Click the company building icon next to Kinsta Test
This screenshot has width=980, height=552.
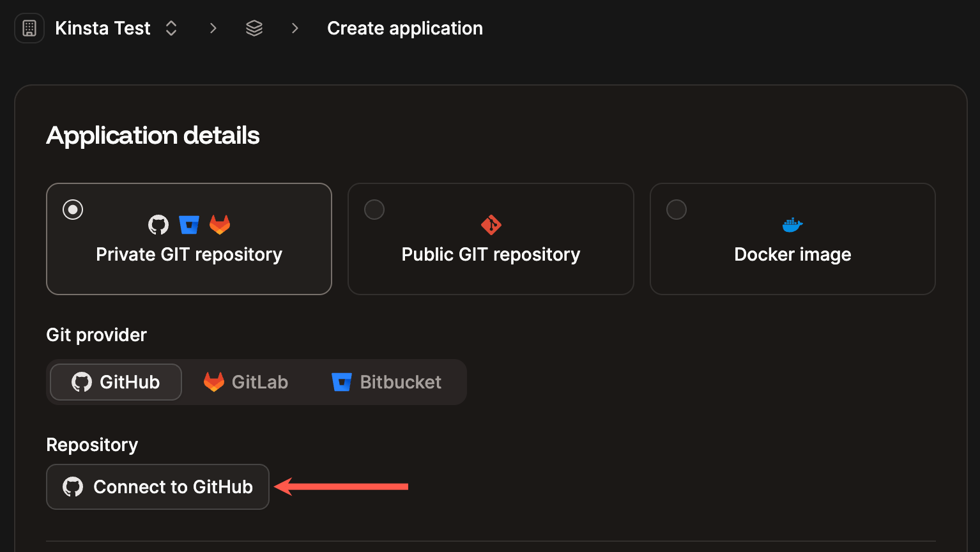pos(29,27)
